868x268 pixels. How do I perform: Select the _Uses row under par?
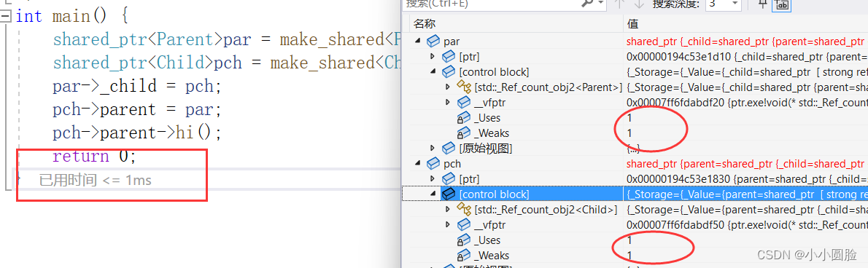coord(487,118)
